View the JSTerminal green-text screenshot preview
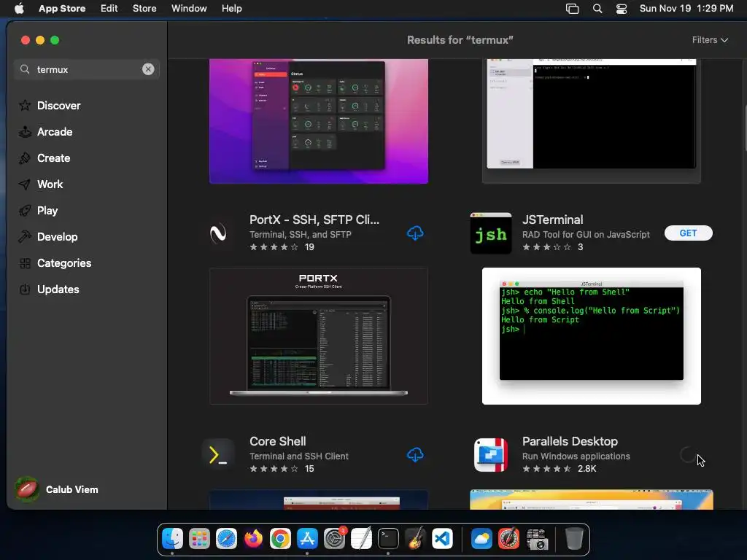Image resolution: width=747 pixels, height=560 pixels. (x=591, y=336)
